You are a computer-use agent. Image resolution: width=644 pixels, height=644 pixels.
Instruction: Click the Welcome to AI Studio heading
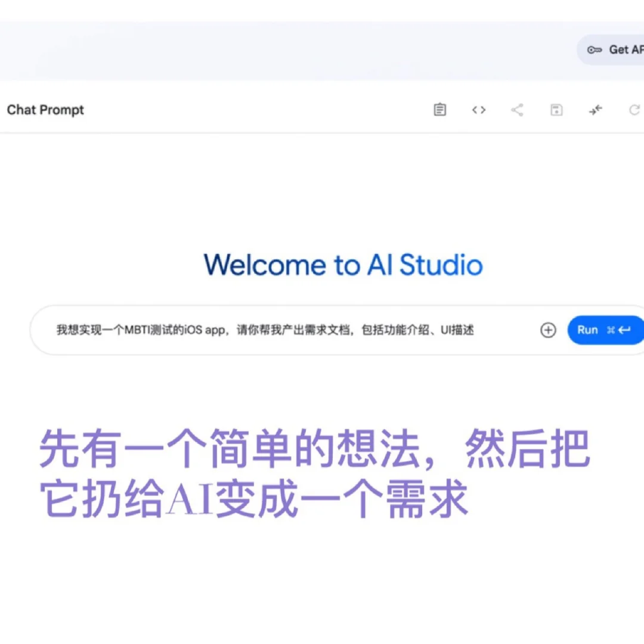coord(343,265)
